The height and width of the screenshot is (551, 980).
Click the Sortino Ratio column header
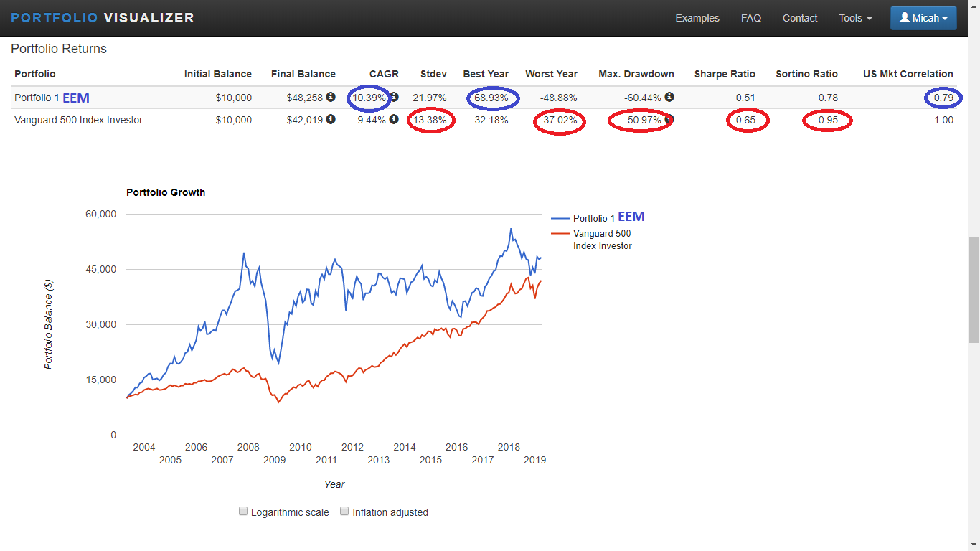(807, 74)
